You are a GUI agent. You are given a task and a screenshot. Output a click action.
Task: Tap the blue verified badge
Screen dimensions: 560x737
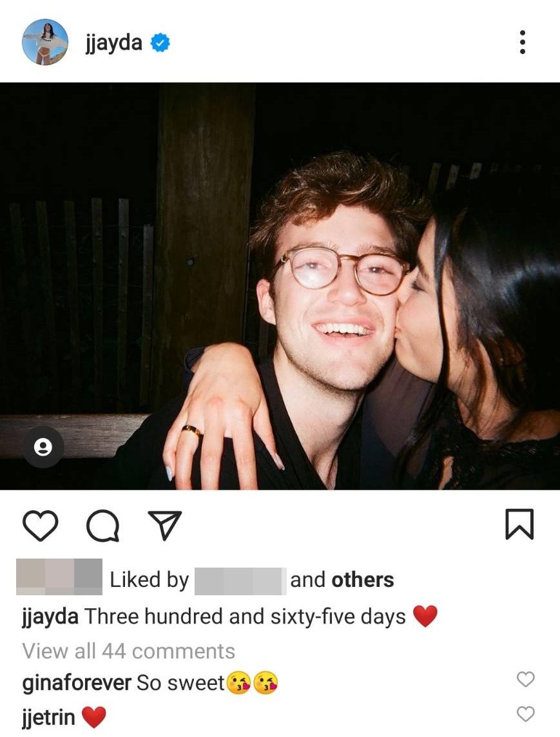(160, 43)
